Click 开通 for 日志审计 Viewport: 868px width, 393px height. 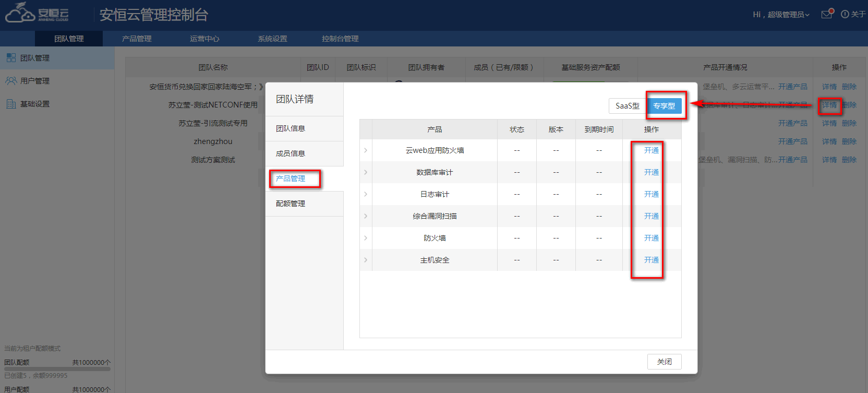(x=652, y=194)
